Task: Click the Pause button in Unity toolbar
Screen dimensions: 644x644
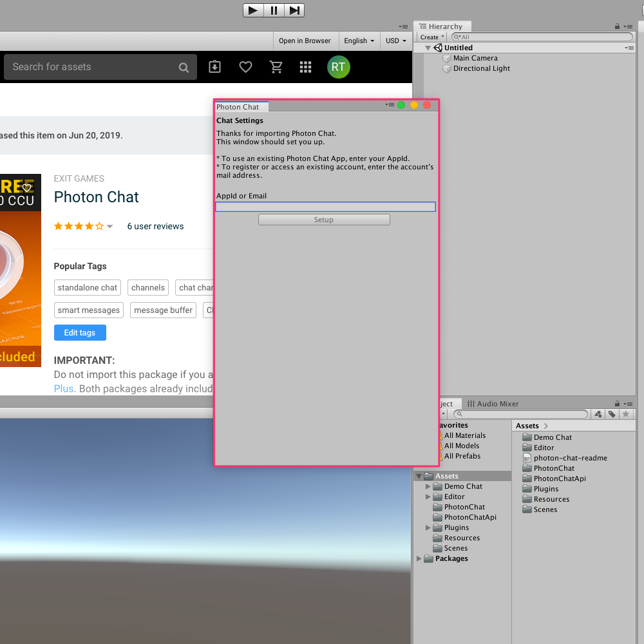Action: [x=274, y=10]
